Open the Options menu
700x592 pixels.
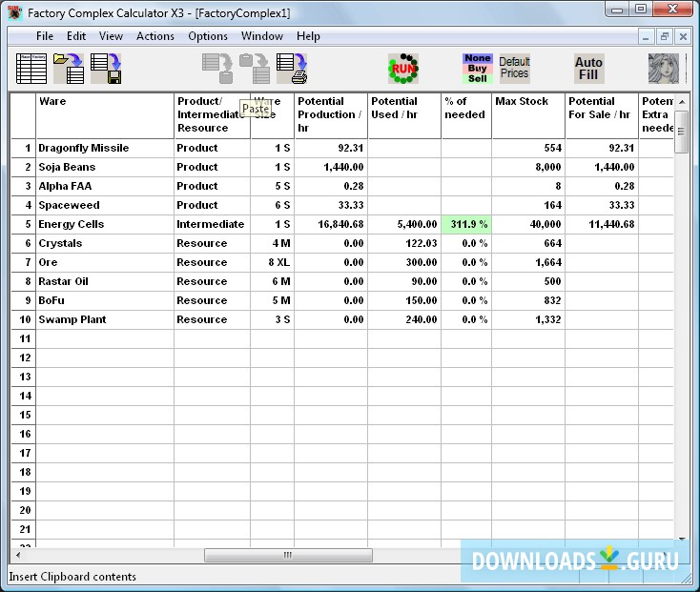208,36
